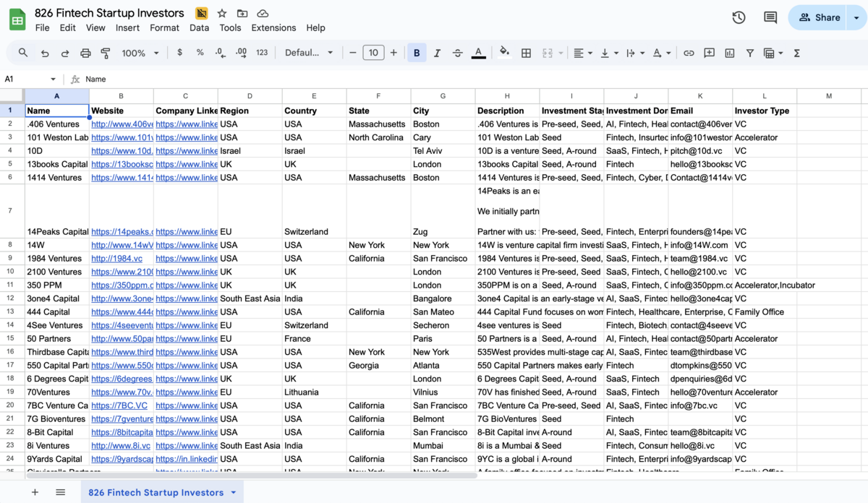Image resolution: width=868 pixels, height=503 pixels.
Task: Click the Undo icon in toolbar
Action: [45, 53]
